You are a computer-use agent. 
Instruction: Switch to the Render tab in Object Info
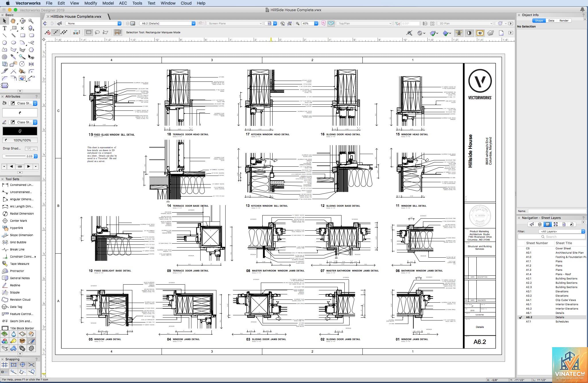[564, 21]
